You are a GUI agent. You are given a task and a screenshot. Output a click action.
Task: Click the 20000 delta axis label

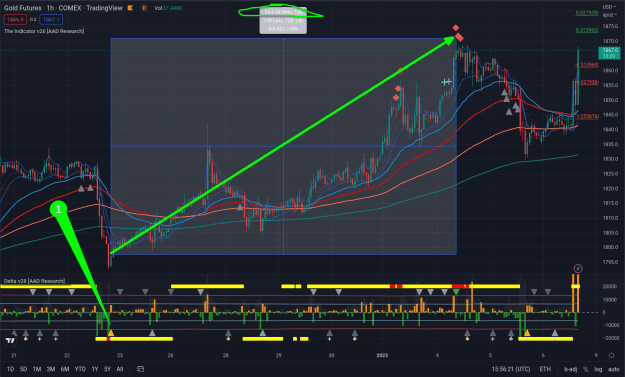point(609,287)
